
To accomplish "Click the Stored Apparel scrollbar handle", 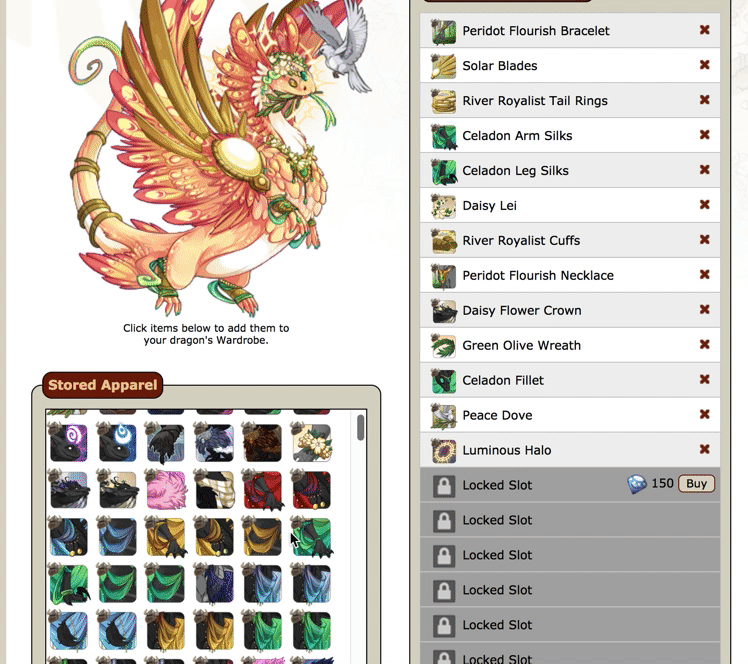I will (x=361, y=427).
